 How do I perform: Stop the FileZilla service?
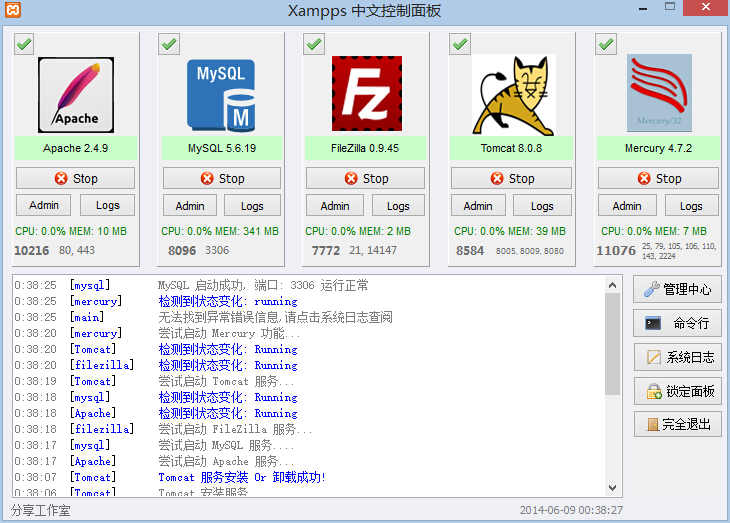(365, 178)
